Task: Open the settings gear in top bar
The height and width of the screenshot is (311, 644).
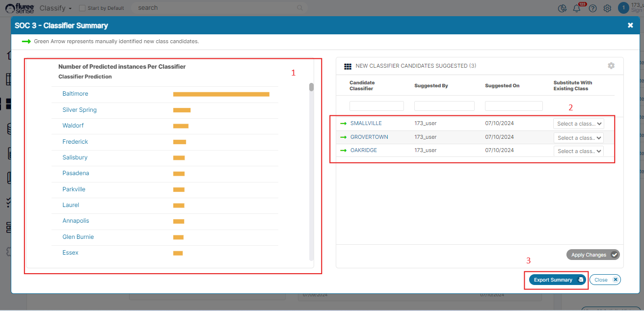Action: tap(607, 8)
